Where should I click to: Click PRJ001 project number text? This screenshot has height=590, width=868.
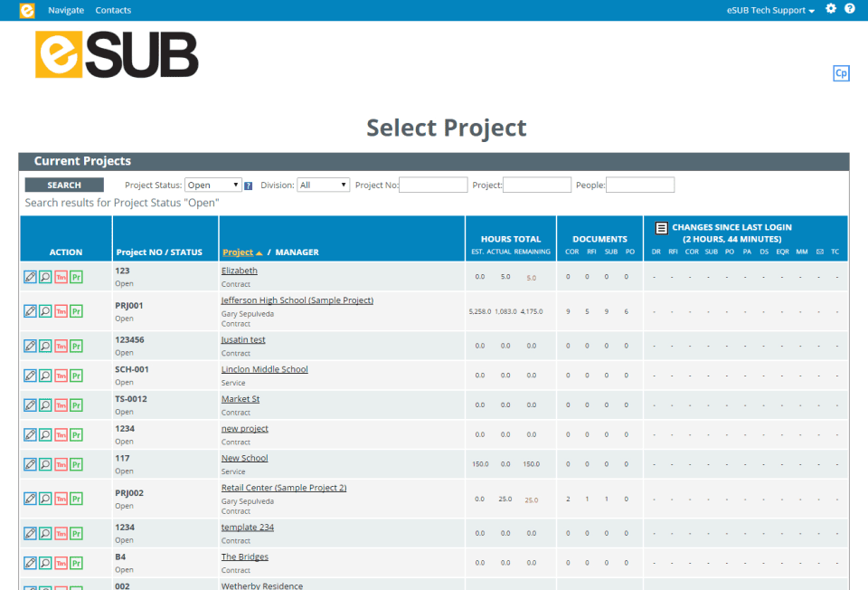coord(129,305)
